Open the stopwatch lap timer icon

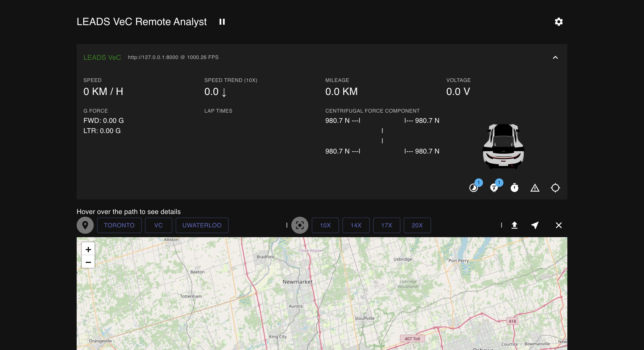(x=514, y=188)
